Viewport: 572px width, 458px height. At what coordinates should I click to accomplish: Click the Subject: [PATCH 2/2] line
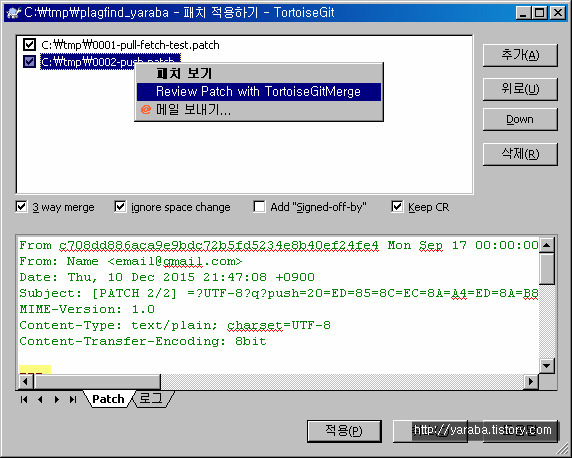point(279,293)
